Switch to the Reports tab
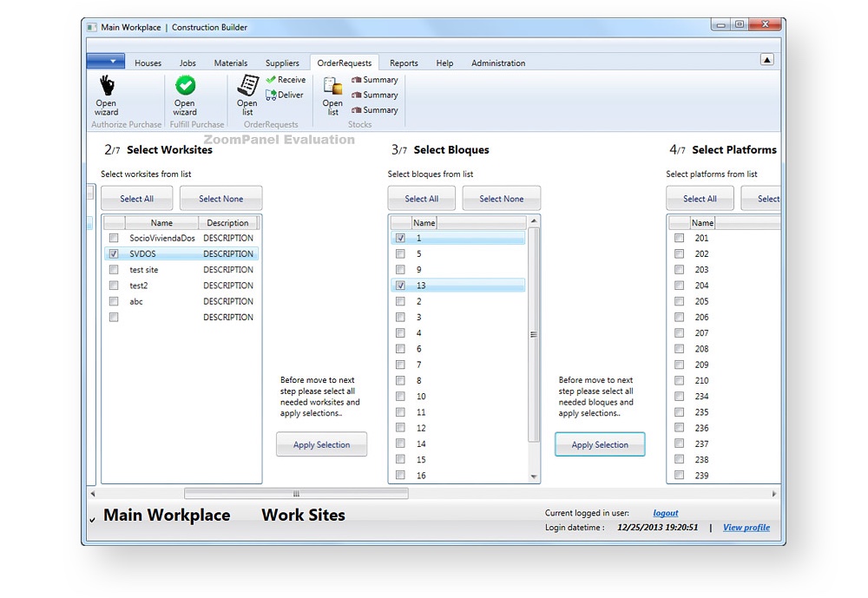Screen dimensions: 868x598 pyautogui.click(x=404, y=62)
